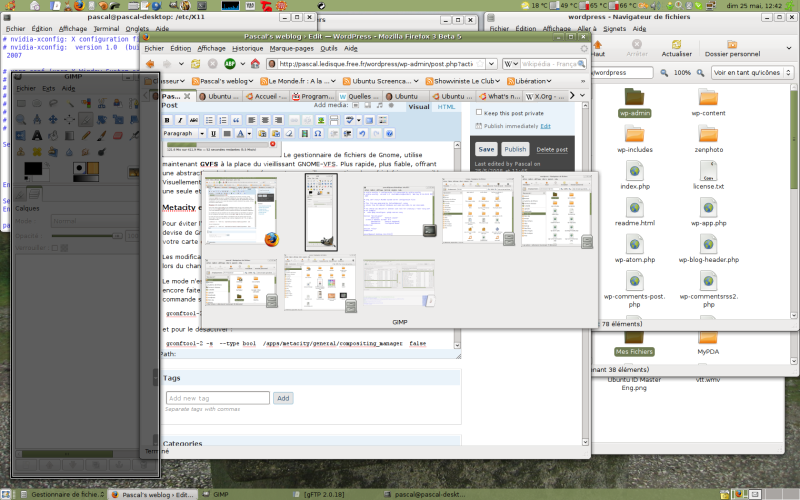The height and width of the screenshot is (500, 800).
Task: Switch to the HTML editor tab
Action: (446, 107)
